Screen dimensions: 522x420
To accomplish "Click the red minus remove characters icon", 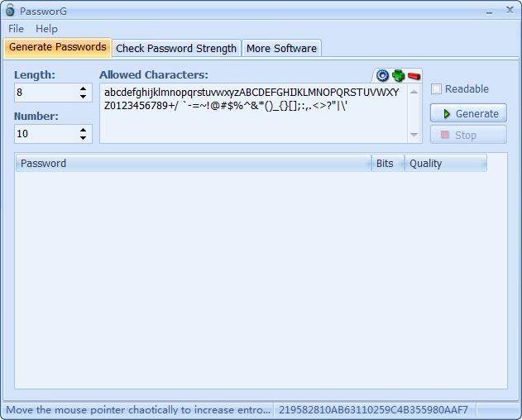I will [x=414, y=77].
